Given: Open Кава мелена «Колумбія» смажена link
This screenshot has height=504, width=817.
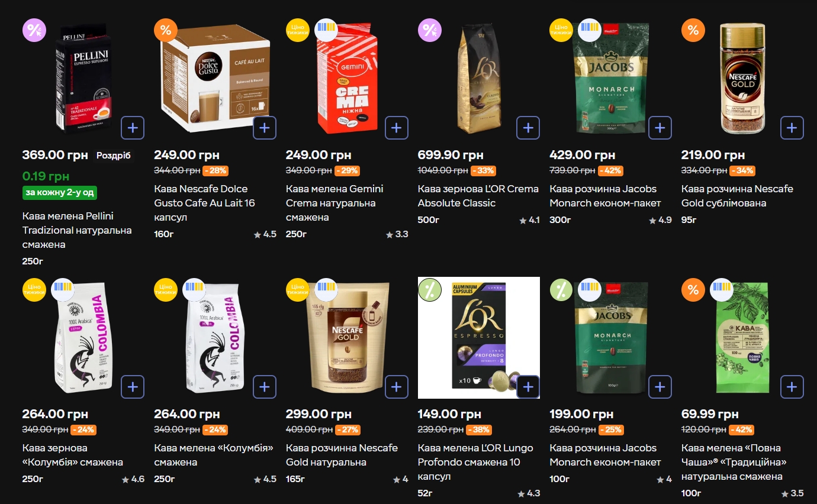Looking at the screenshot, I should pyautogui.click(x=213, y=455).
